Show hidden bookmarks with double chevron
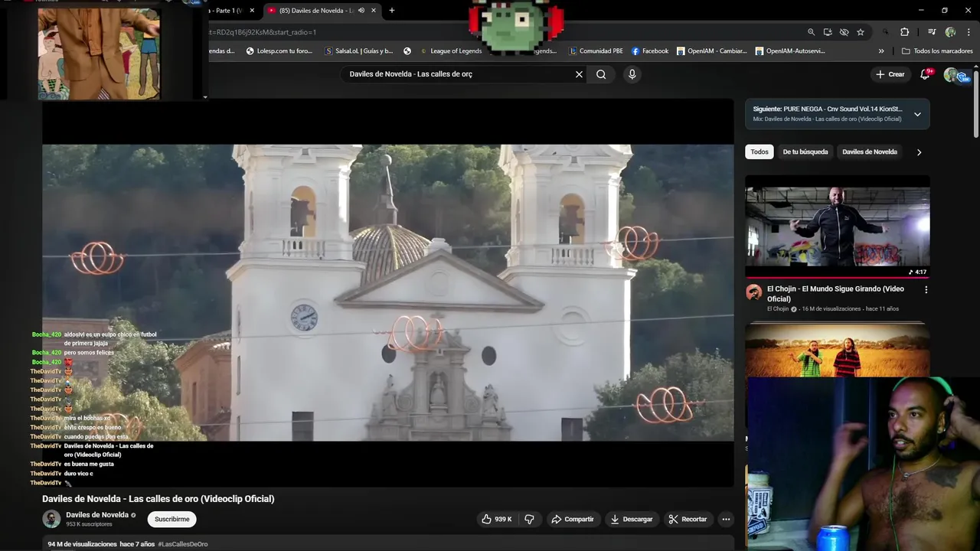 [881, 51]
